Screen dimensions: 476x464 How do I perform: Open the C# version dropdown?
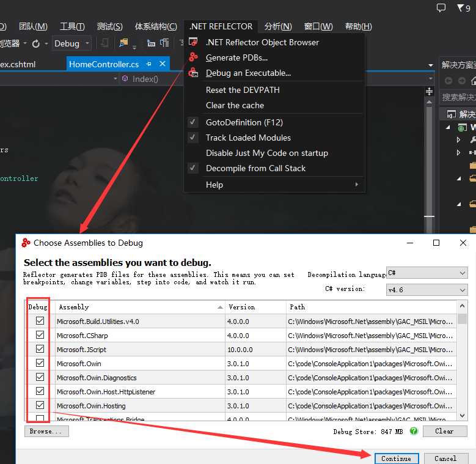coord(427,290)
